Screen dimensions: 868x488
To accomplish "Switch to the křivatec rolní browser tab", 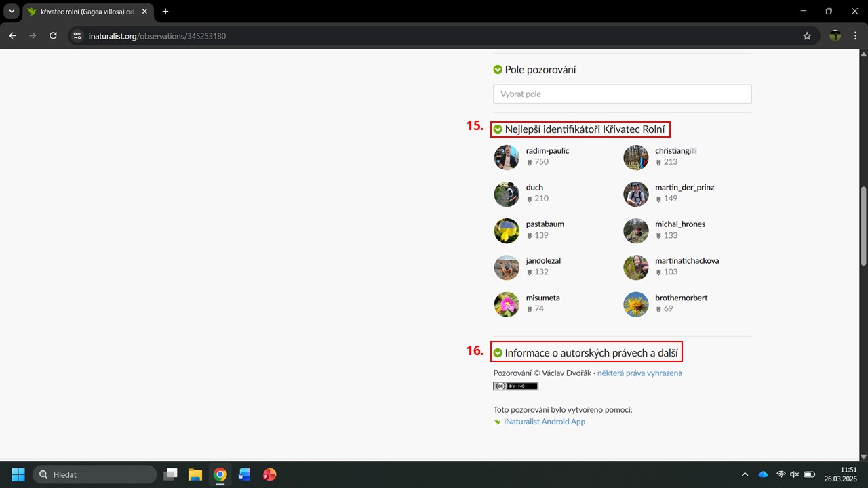I will pyautogui.click(x=81, y=12).
